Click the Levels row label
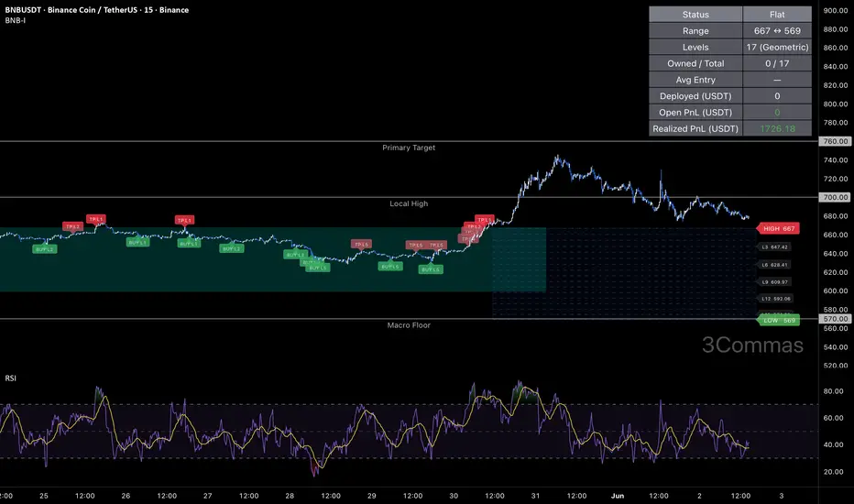Screen dimensions: 854x504 click(695, 47)
